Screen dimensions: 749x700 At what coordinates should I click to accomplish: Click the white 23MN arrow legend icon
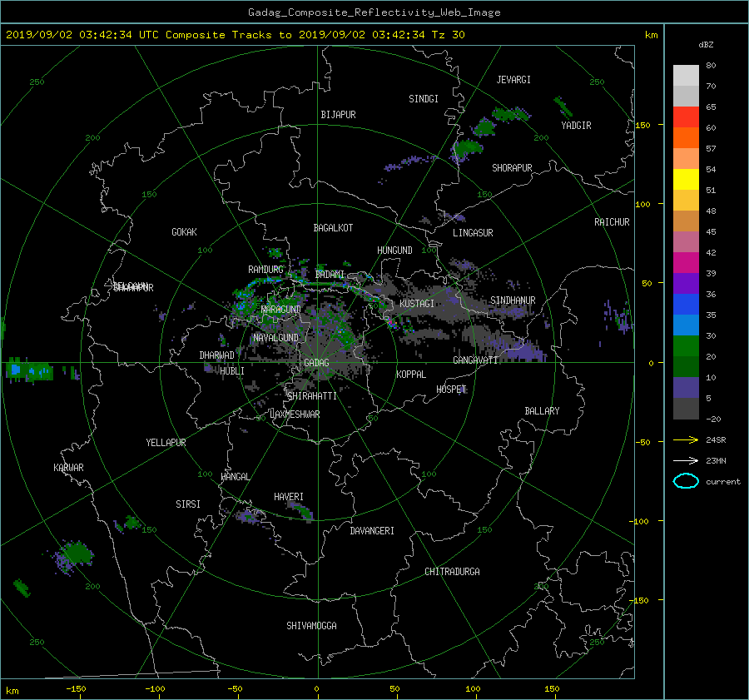point(686,460)
